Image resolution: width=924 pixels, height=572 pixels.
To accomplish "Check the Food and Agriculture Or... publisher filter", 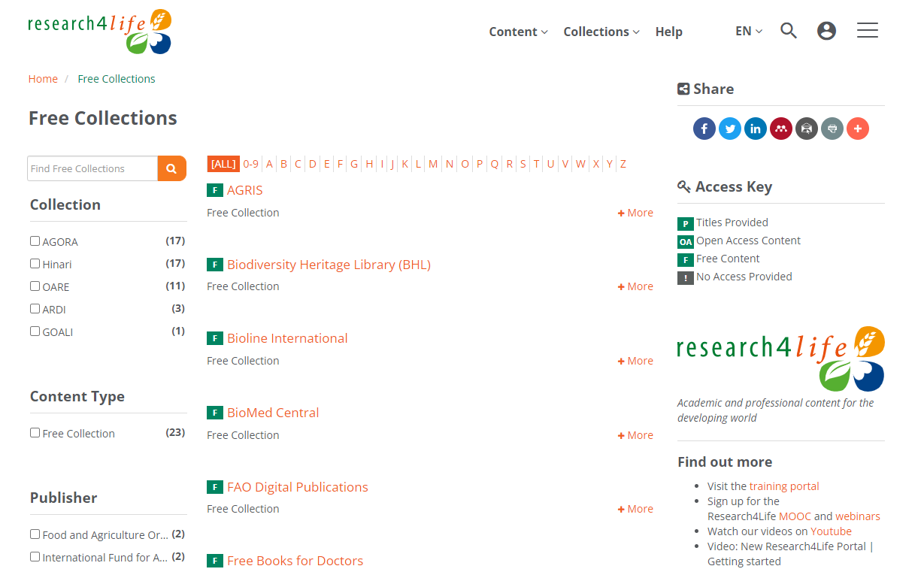I will click(x=35, y=534).
